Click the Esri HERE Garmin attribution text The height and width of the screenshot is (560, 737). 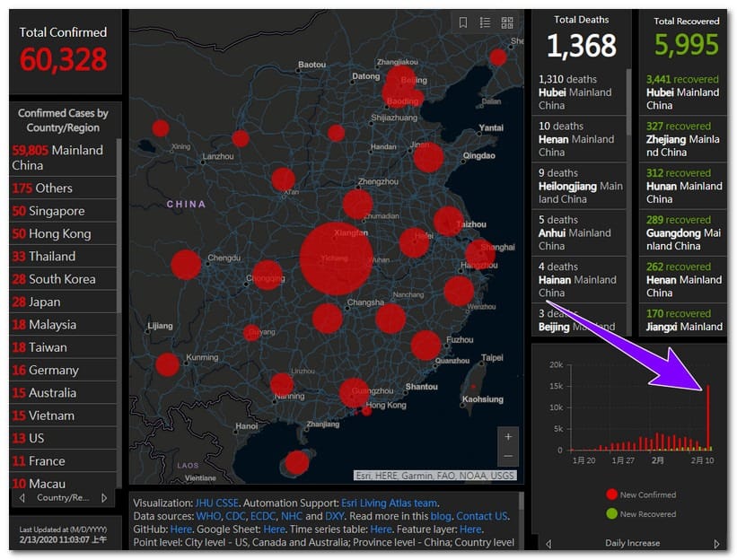pos(434,476)
